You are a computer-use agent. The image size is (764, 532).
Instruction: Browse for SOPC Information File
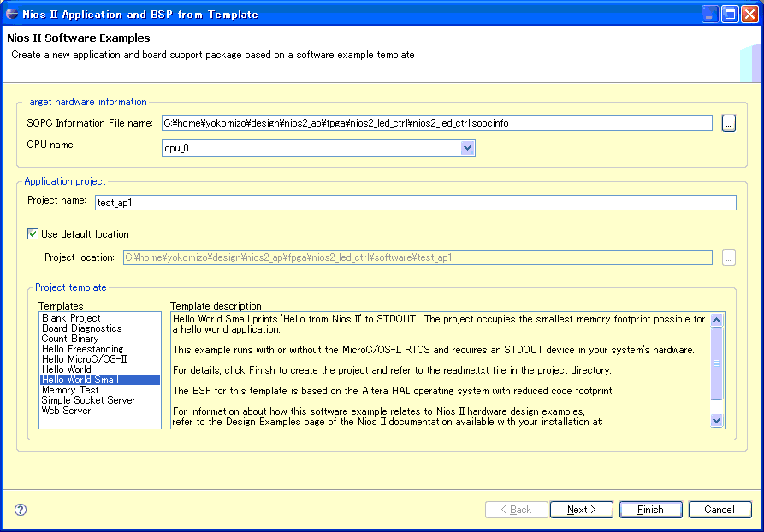(728, 123)
